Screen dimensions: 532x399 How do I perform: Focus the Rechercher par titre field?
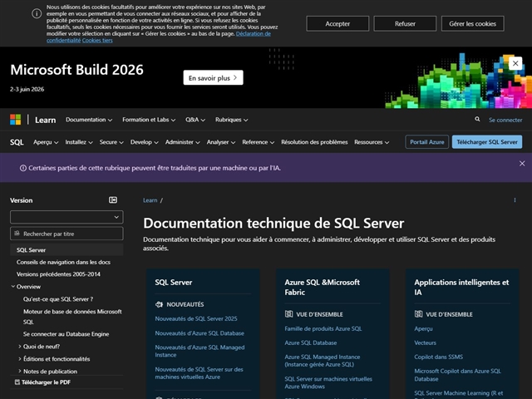pyautogui.click(x=66, y=234)
